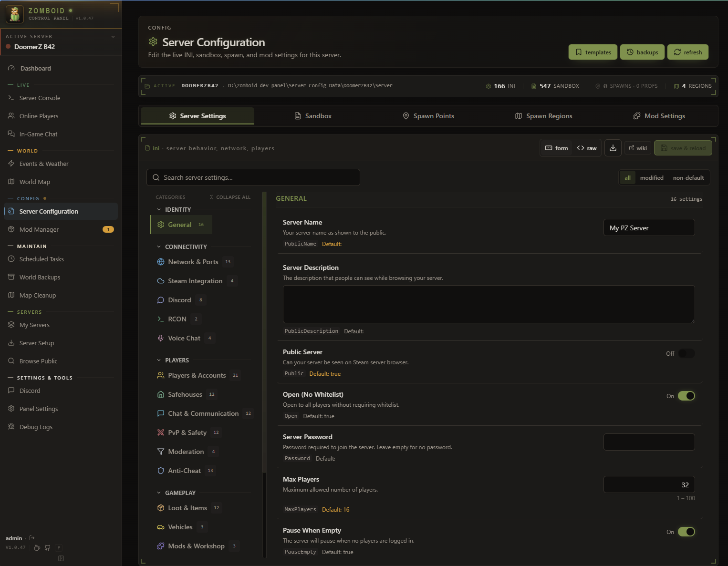Go to Online Players in sidebar

click(x=61, y=116)
